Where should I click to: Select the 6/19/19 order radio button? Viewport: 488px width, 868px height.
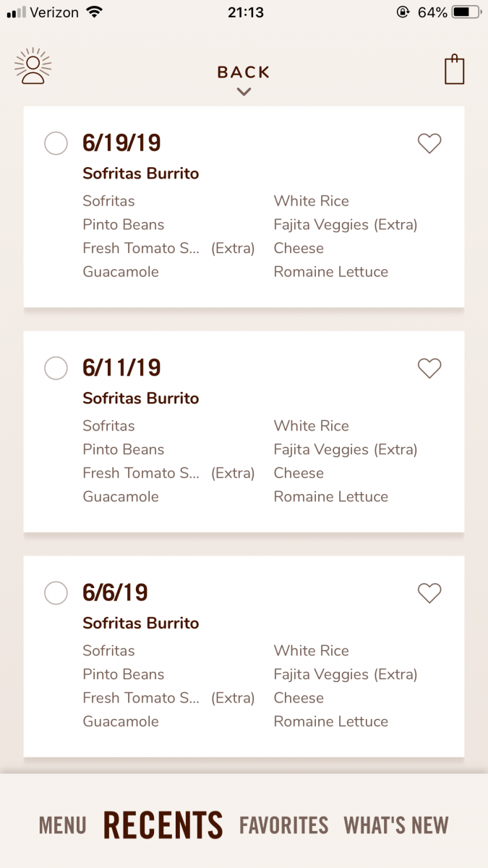tap(56, 143)
